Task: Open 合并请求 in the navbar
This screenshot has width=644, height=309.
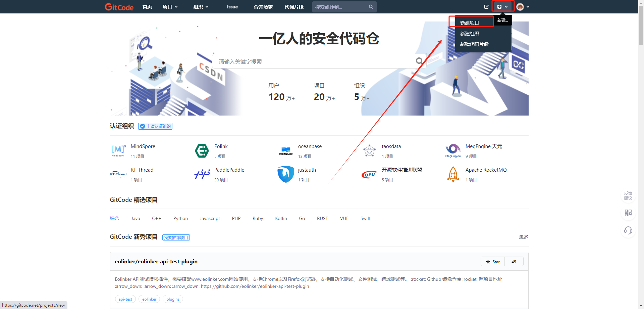Action: (263, 7)
